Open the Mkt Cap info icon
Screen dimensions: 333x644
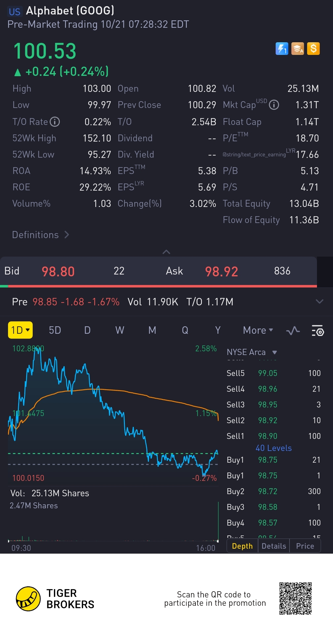[x=274, y=105]
